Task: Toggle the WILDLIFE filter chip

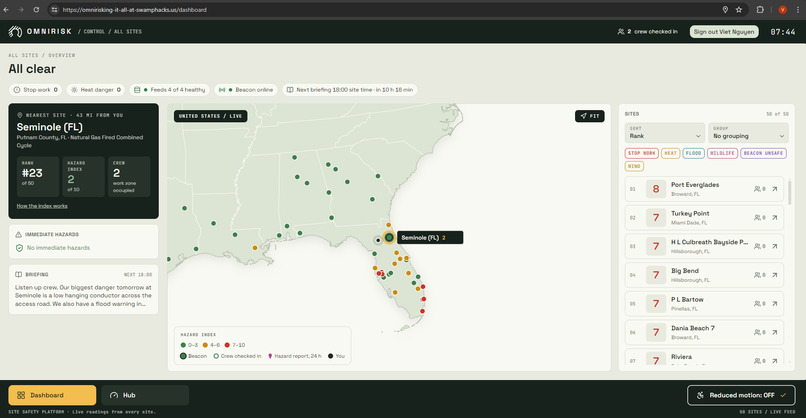Action: point(722,153)
